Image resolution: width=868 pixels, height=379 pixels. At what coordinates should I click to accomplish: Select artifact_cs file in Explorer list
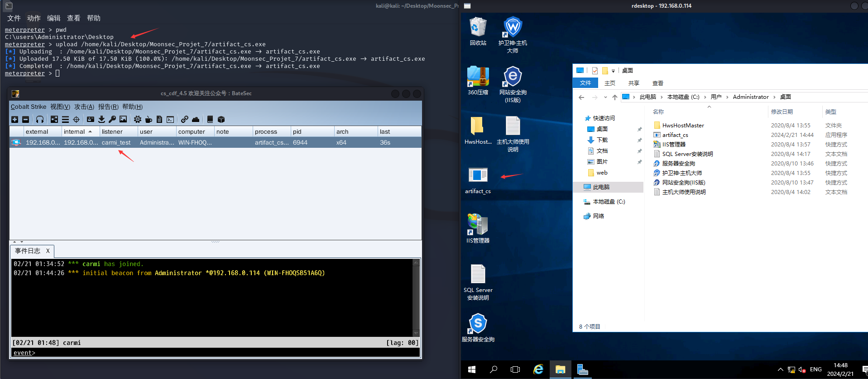675,135
